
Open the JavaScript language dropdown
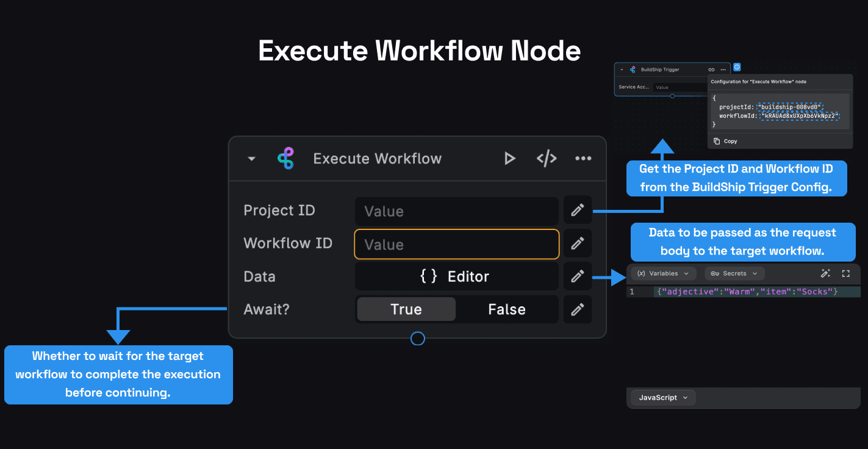[x=662, y=398]
